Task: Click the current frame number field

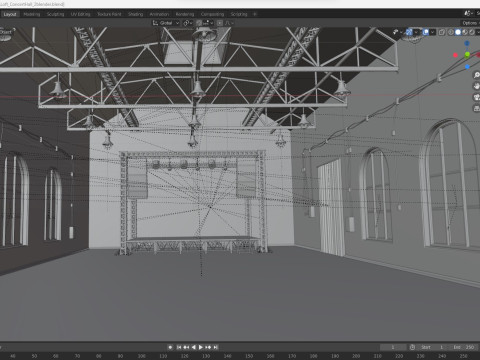Action: pos(393,347)
